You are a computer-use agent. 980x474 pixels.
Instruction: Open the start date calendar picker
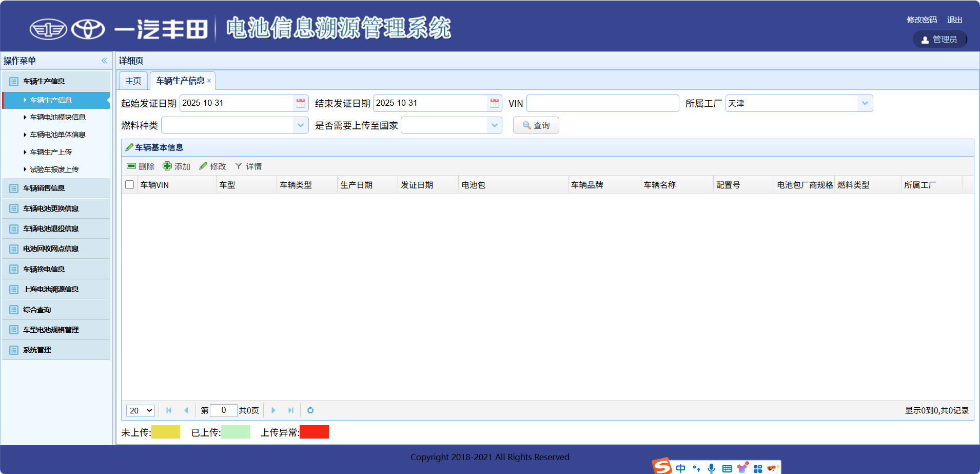tap(300, 103)
